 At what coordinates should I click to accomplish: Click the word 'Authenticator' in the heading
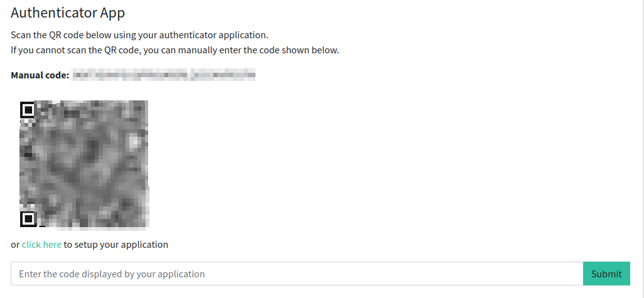click(53, 13)
